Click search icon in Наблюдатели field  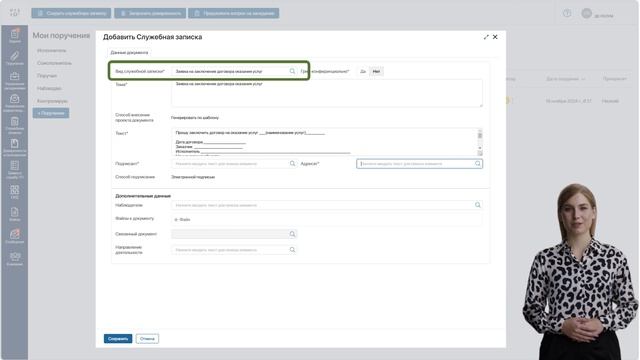(x=478, y=205)
